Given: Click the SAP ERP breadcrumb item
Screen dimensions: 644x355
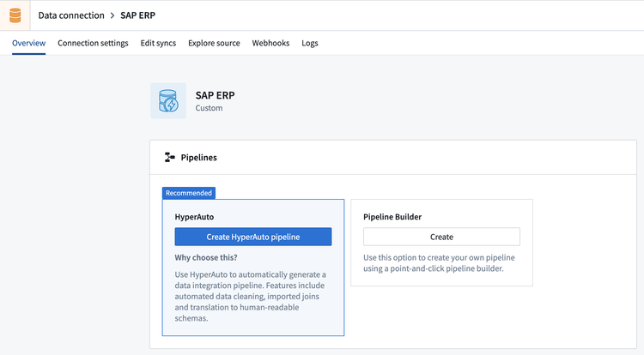Looking at the screenshot, I should pyautogui.click(x=137, y=15).
